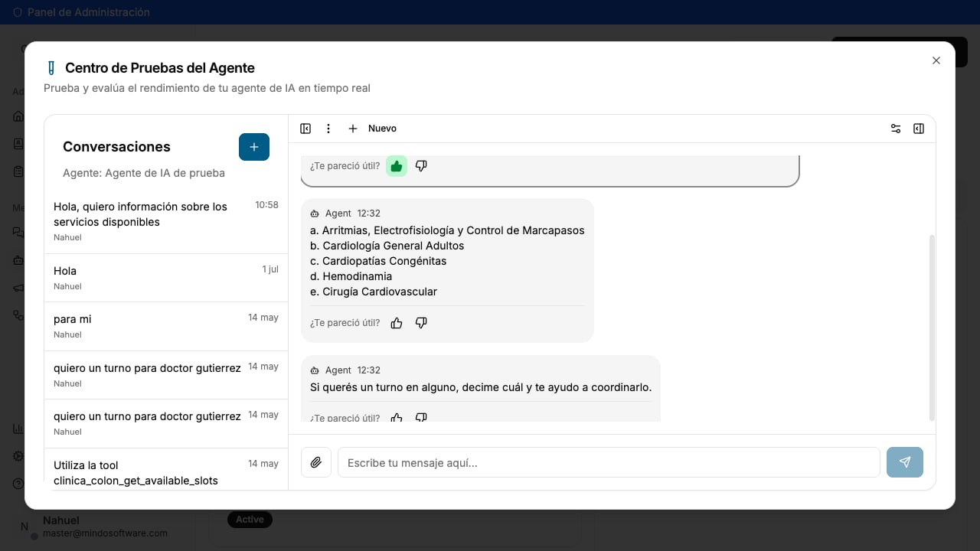Viewport: 980px width, 551px height.
Task: Click 'Panel de Administración' header in background
Action: coord(89,12)
